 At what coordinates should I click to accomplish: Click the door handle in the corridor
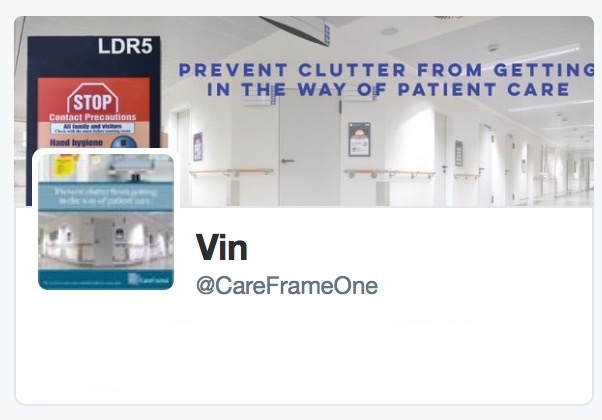tap(287, 161)
